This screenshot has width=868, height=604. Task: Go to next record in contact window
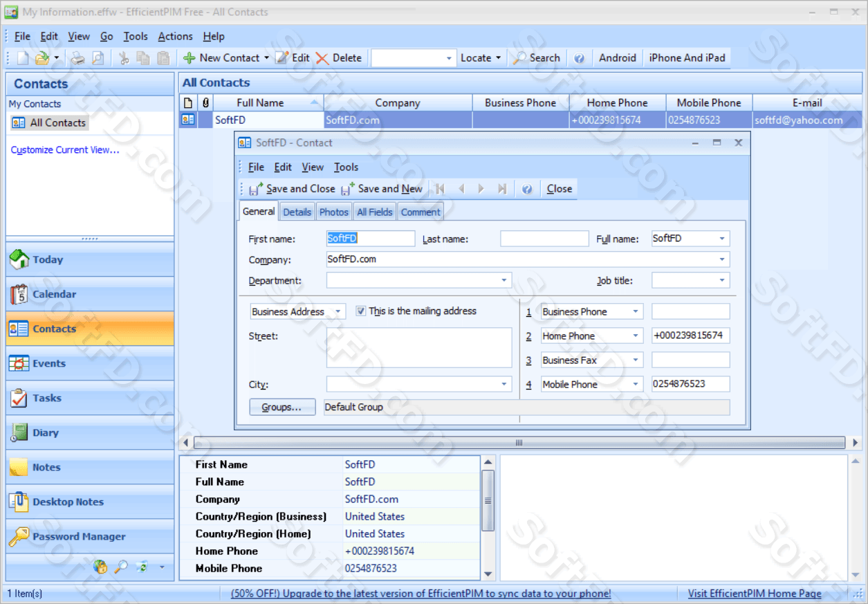coord(481,189)
